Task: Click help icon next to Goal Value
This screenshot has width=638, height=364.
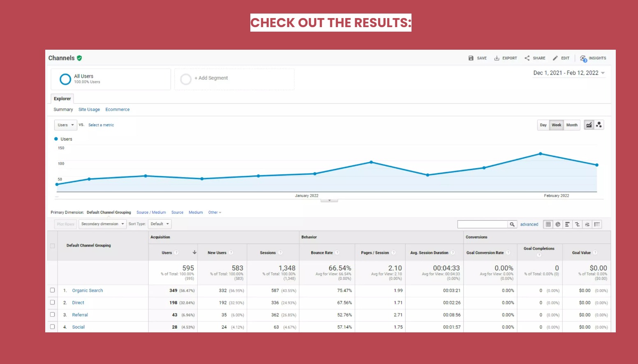Action: 595,253
